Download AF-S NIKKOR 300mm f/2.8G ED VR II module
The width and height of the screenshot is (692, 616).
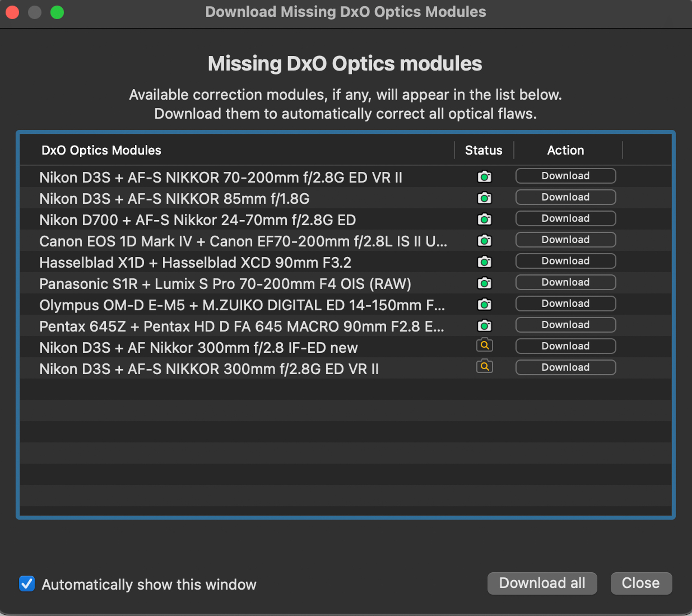(x=565, y=367)
